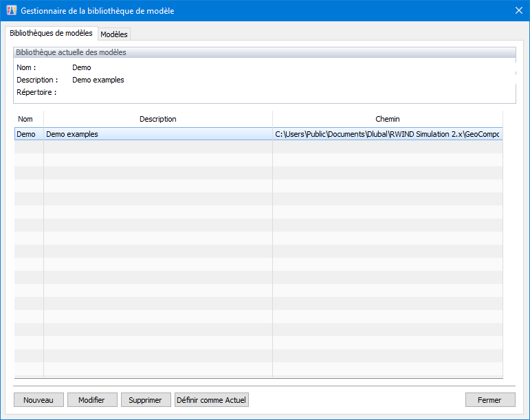Click the Fermer button
The image size is (530, 420).
(x=490, y=400)
